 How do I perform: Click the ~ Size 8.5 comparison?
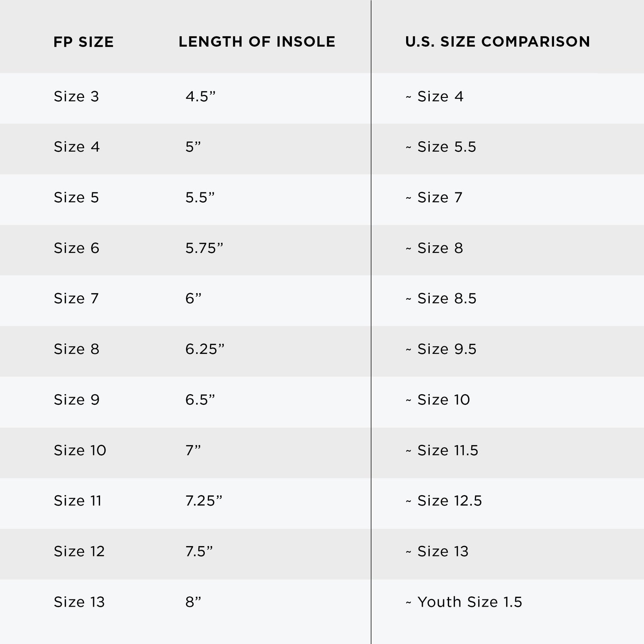441,298
